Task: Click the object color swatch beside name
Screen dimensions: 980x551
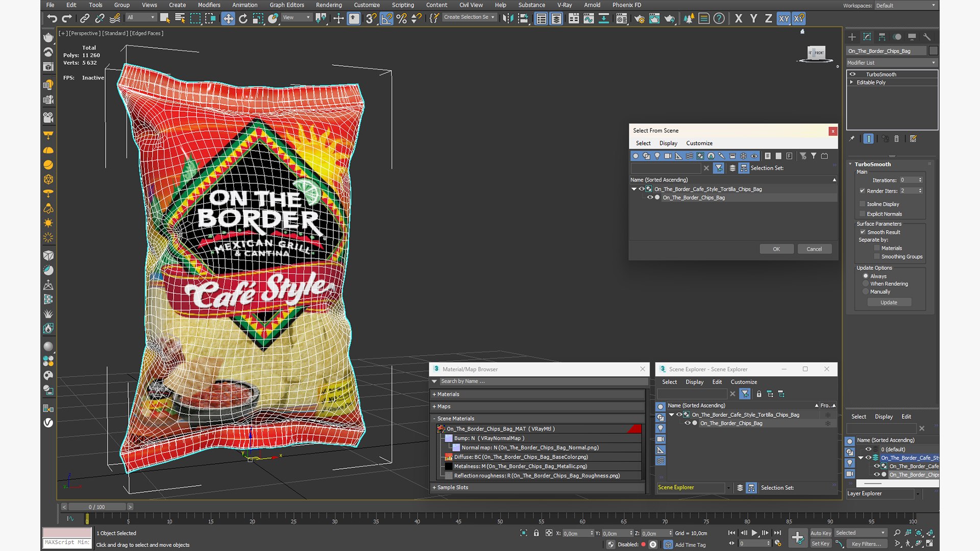Action: coord(934,51)
